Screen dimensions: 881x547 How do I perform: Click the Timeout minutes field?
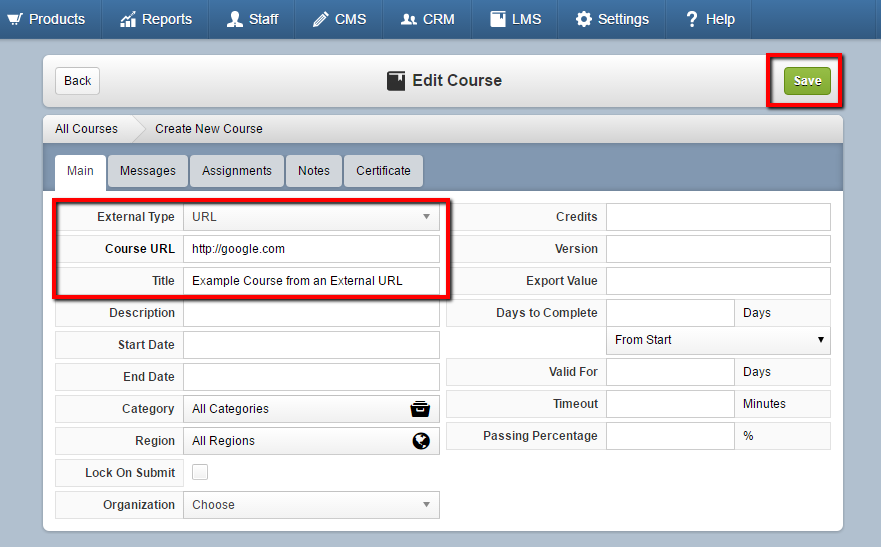670,404
